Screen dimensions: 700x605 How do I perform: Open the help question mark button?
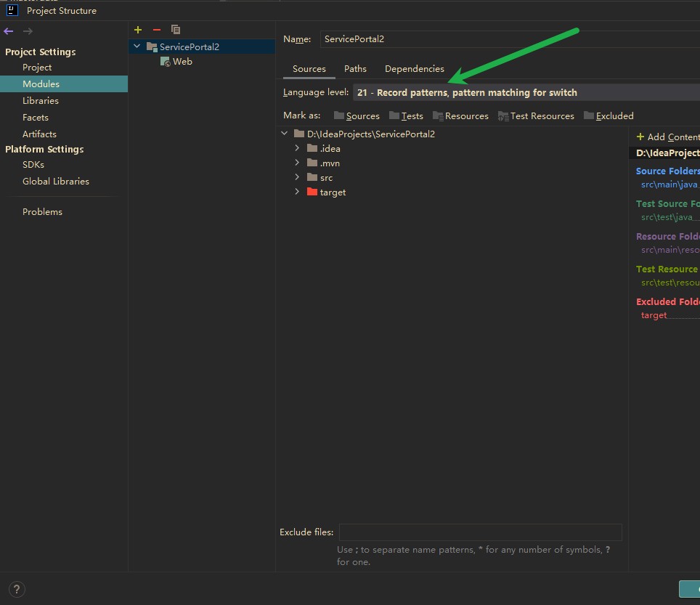coord(17,589)
